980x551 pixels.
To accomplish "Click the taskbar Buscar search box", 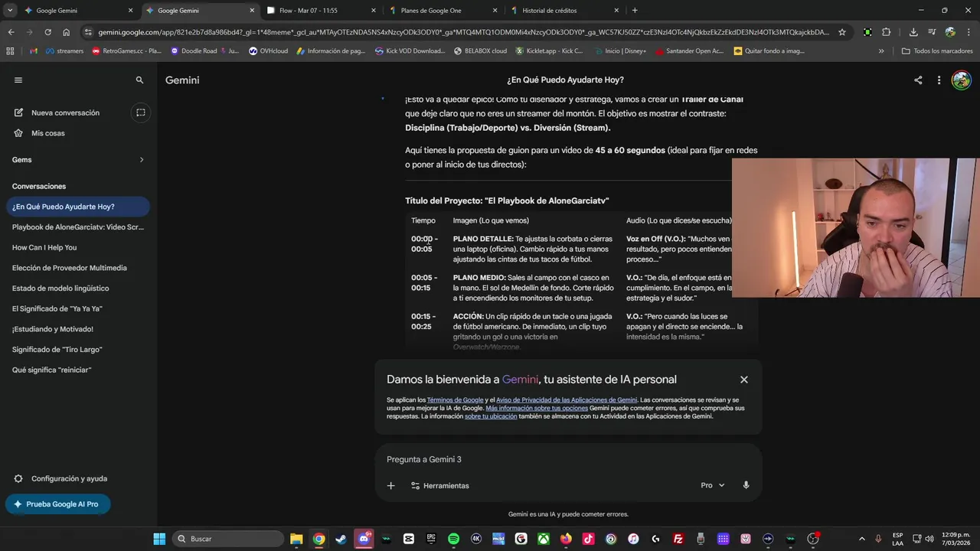I will pos(227,539).
